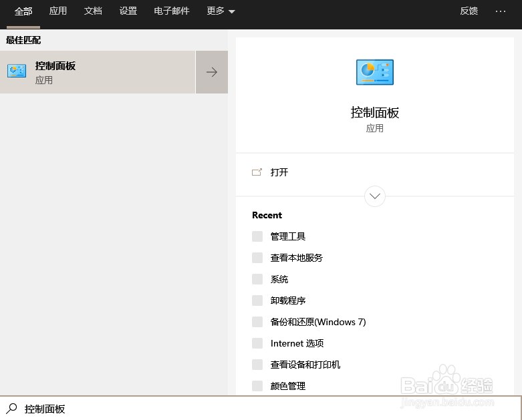Screen dimensions: 522x420
Task: Switch to the 电子邮件 search tab
Action: point(172,11)
